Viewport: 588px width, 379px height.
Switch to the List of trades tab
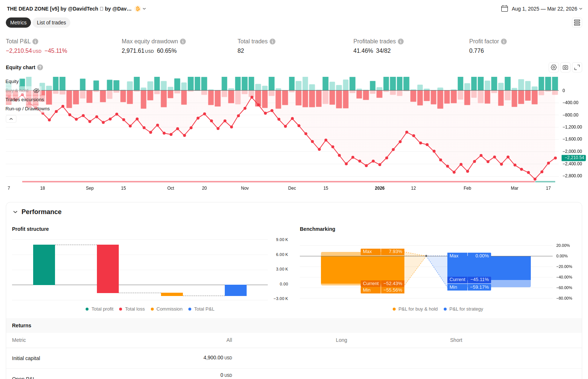[51, 23]
